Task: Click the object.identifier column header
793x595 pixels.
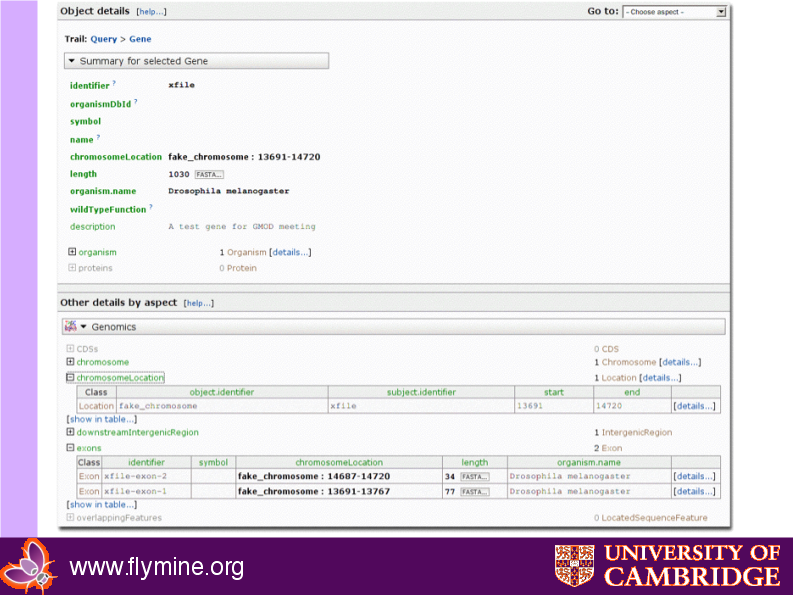Action: pos(222,393)
